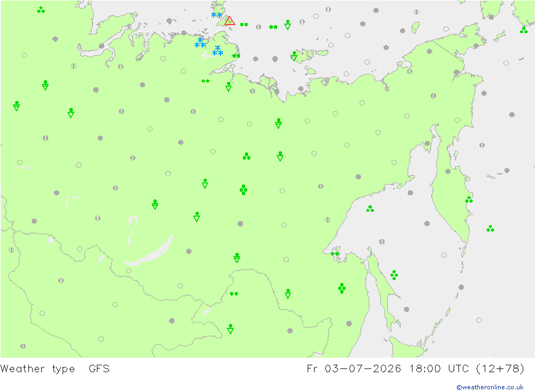Click the red triangle warning symbol
535x392 pixels.
230,21
